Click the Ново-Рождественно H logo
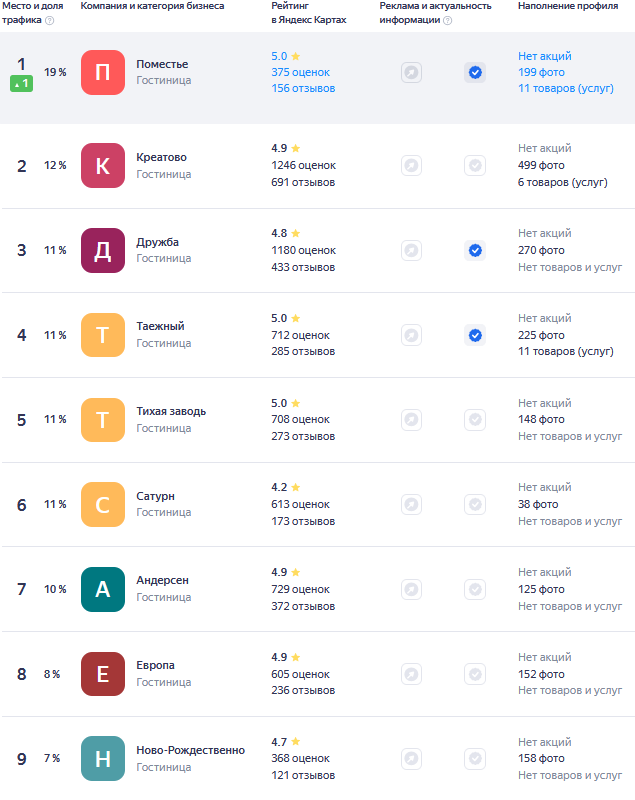 (x=103, y=759)
